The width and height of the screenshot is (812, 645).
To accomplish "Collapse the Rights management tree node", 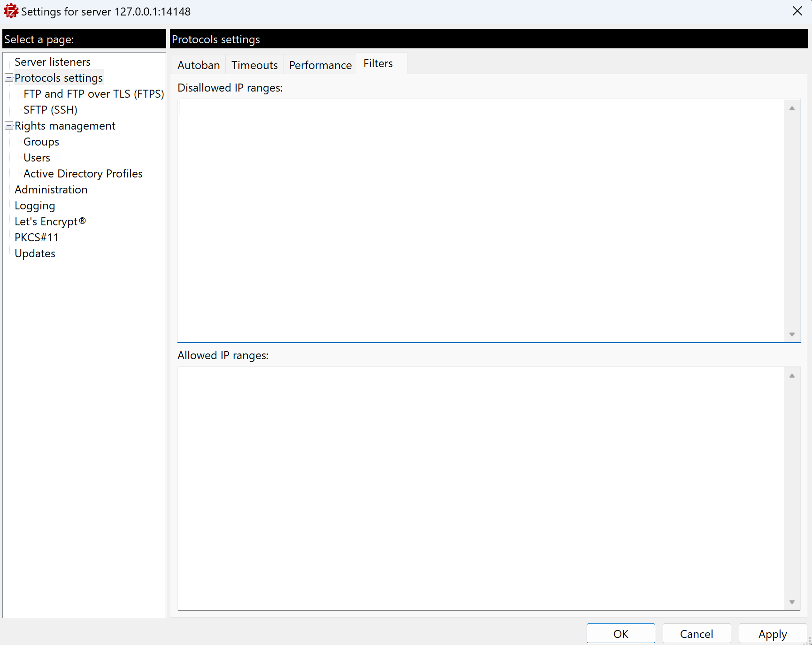I will click(x=9, y=126).
